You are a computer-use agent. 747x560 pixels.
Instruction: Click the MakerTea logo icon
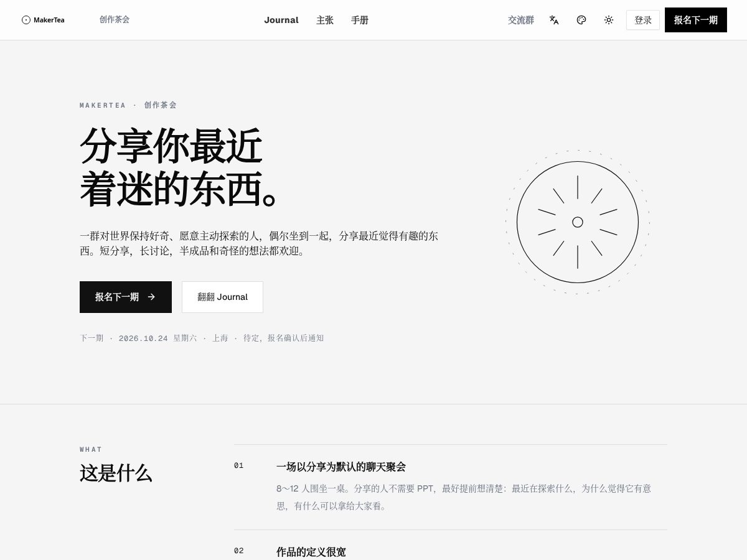point(26,20)
